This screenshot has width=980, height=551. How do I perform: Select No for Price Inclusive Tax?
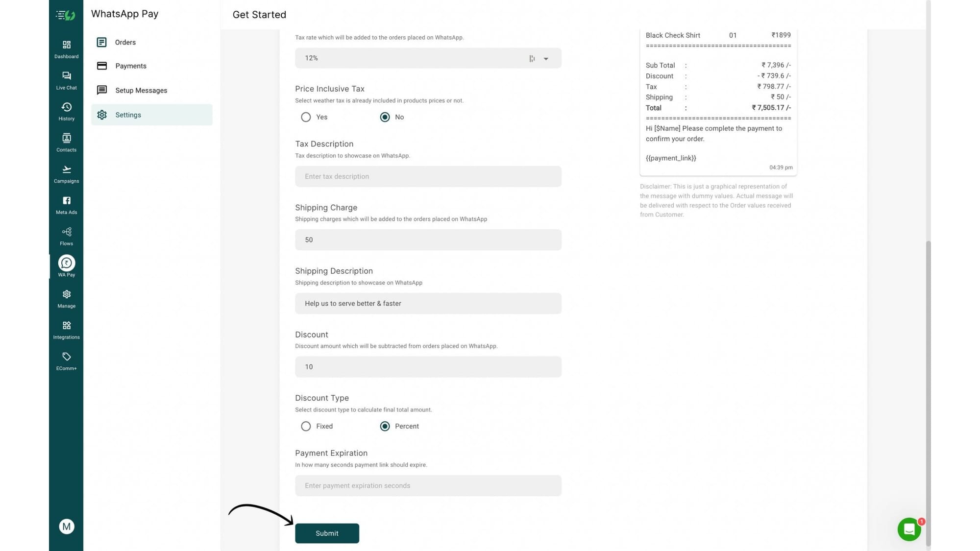coord(385,117)
